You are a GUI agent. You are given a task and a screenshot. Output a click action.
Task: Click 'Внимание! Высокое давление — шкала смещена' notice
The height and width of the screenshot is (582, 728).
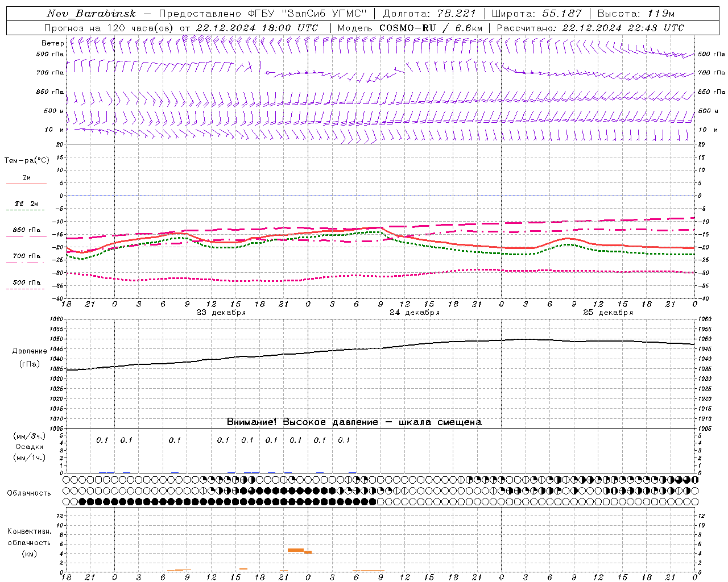(354, 422)
